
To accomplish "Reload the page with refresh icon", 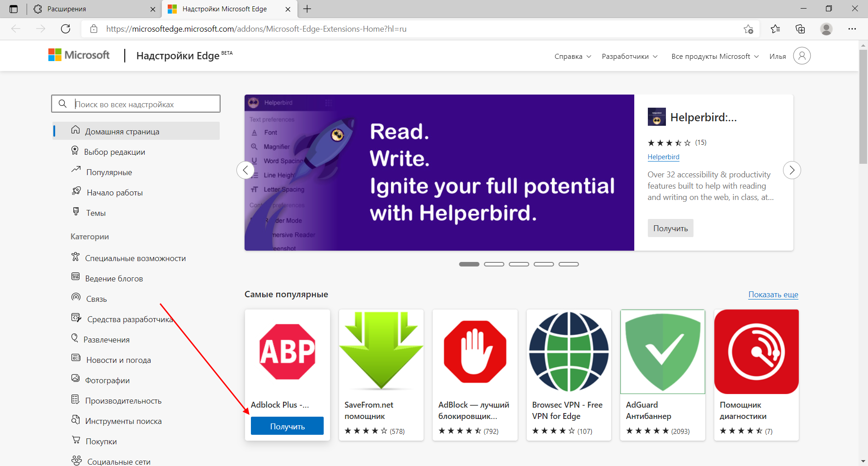I will click(x=66, y=29).
